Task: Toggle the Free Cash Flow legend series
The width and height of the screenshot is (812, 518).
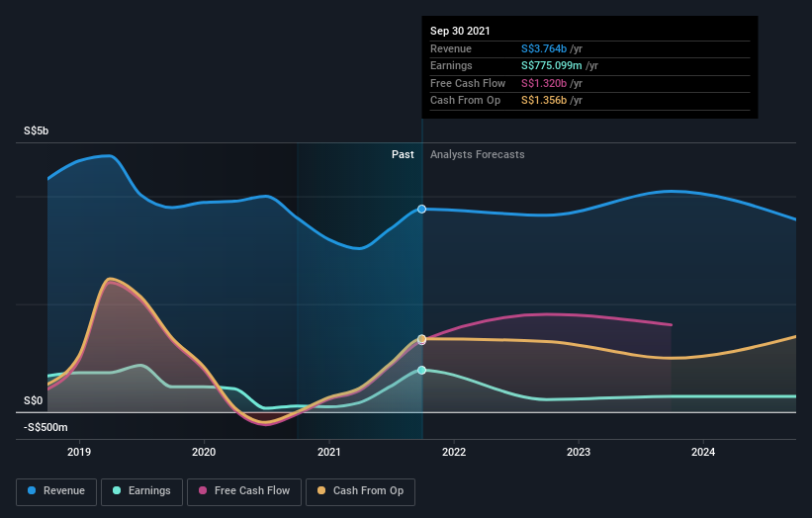Action: point(244,491)
